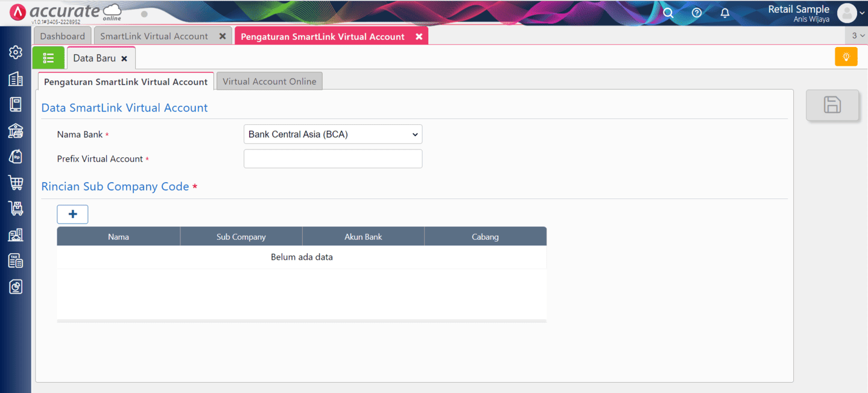The width and height of the screenshot is (868, 393).
Task: Open the Nama Bank dropdown
Action: [333, 134]
